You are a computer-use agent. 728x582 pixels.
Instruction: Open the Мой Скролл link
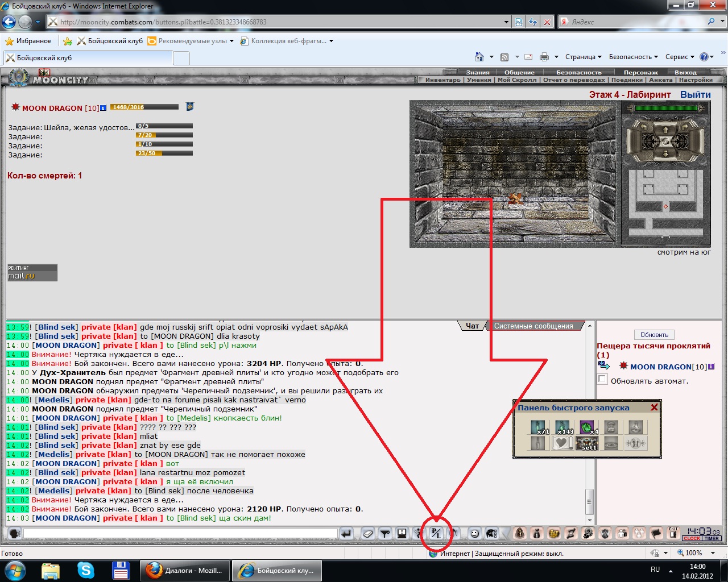(x=517, y=80)
